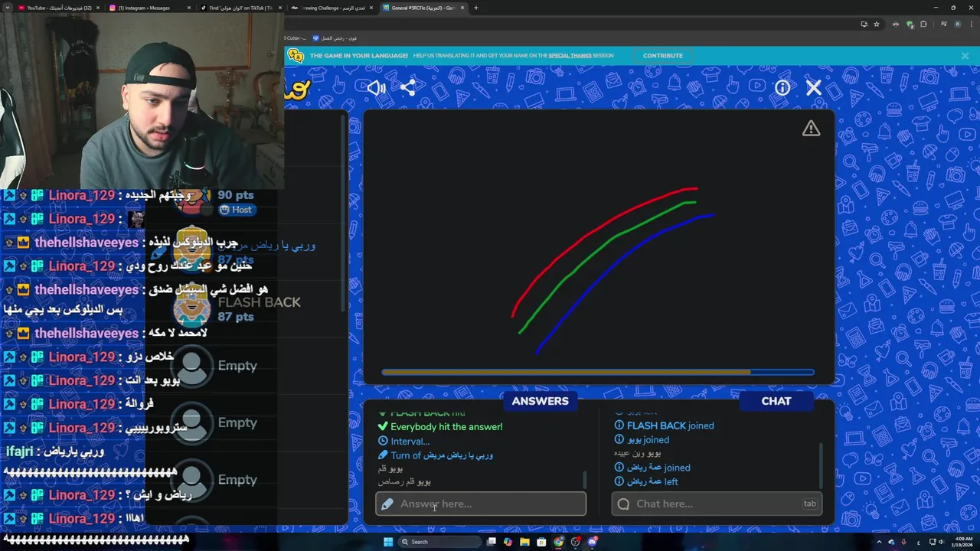Mute the game sound speaker icon
Screen dimensions: 980x551
tap(376, 87)
